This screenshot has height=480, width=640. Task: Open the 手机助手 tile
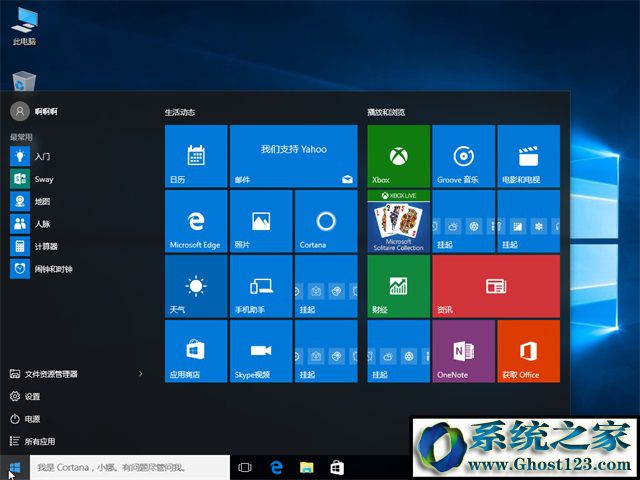(x=261, y=286)
